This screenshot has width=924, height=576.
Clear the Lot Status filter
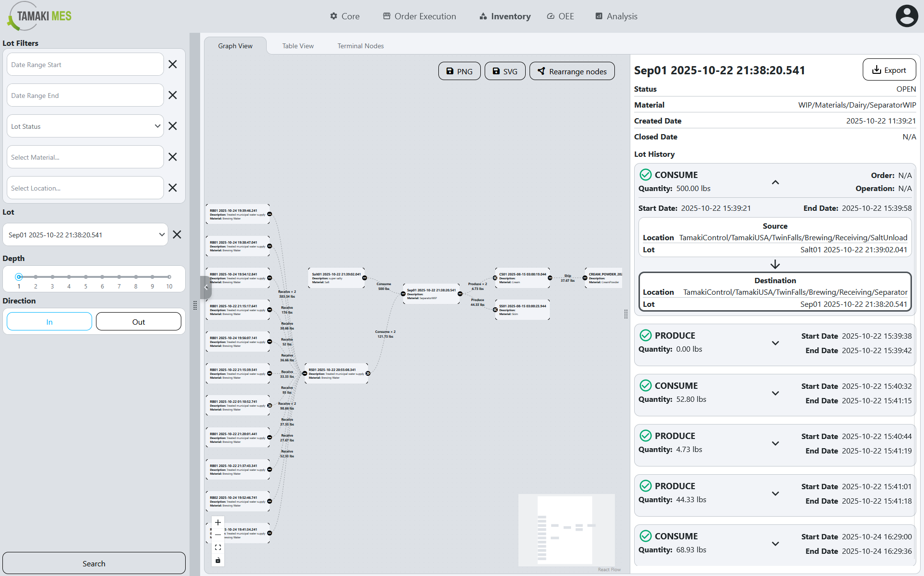(173, 126)
